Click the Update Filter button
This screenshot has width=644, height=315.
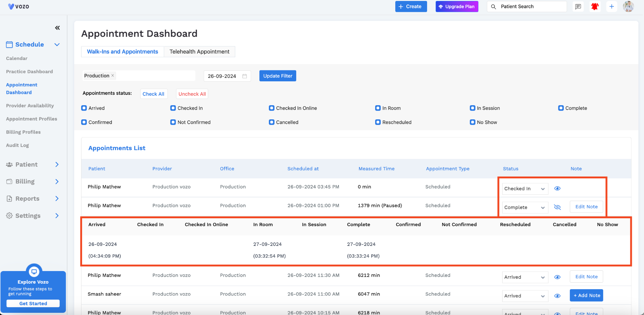(278, 76)
